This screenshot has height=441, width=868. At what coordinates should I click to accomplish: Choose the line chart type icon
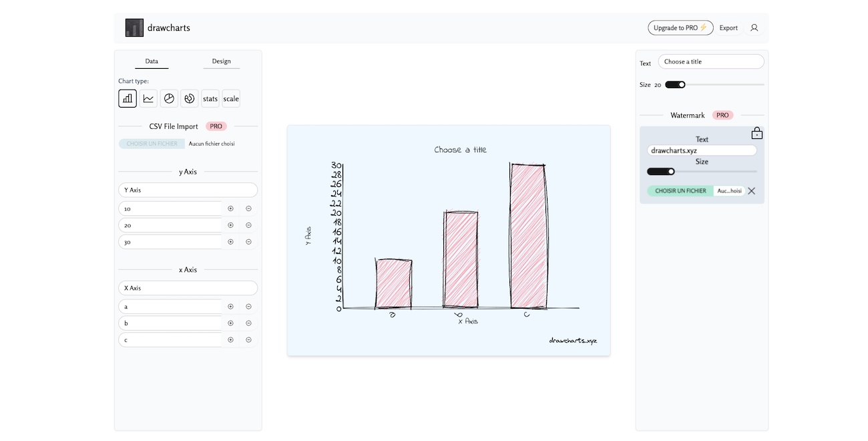click(x=148, y=98)
